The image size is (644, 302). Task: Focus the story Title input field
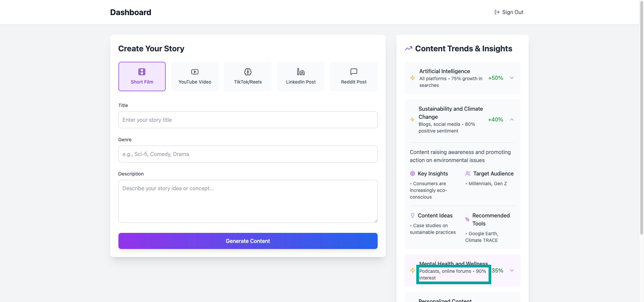coord(248,120)
